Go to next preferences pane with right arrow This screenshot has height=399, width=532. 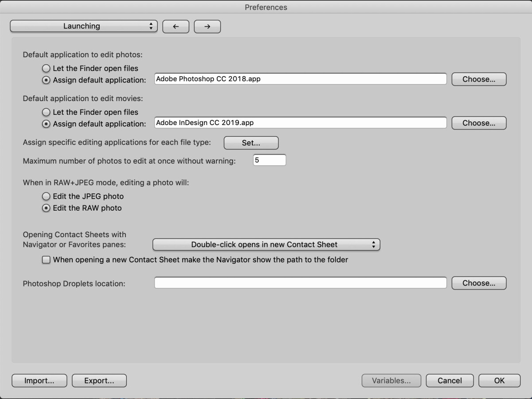(x=207, y=27)
